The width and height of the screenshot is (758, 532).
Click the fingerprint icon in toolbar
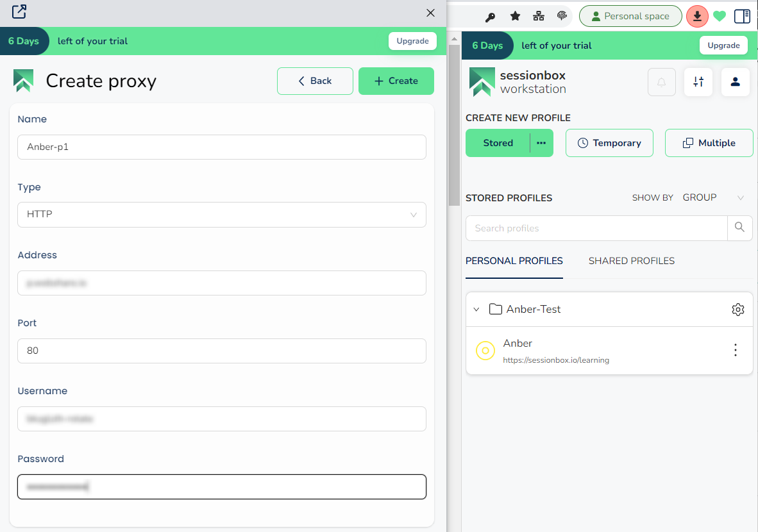[562, 16]
